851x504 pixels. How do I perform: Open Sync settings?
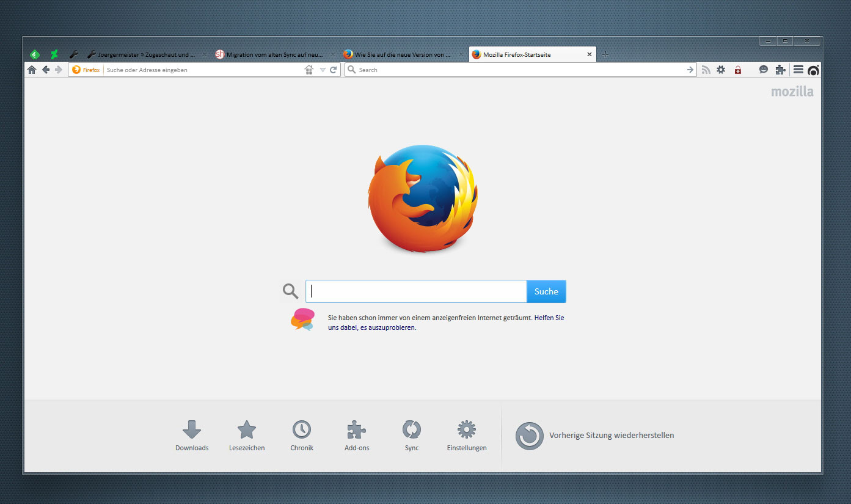[x=412, y=436]
